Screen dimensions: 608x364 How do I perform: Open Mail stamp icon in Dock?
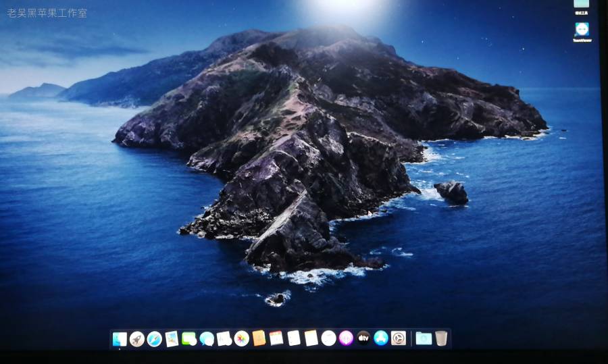click(172, 339)
